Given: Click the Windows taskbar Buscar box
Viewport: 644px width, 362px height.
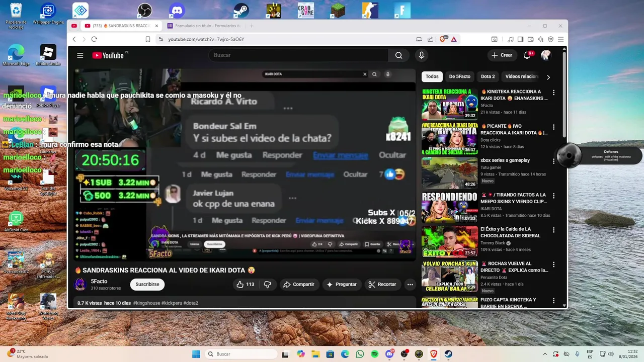Looking at the screenshot, I should (x=242, y=354).
